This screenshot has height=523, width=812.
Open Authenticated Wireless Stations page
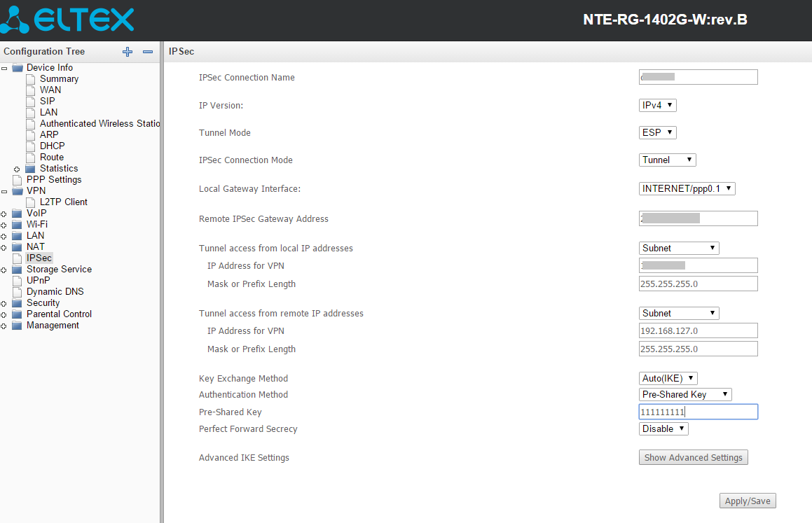pyautogui.click(x=100, y=124)
